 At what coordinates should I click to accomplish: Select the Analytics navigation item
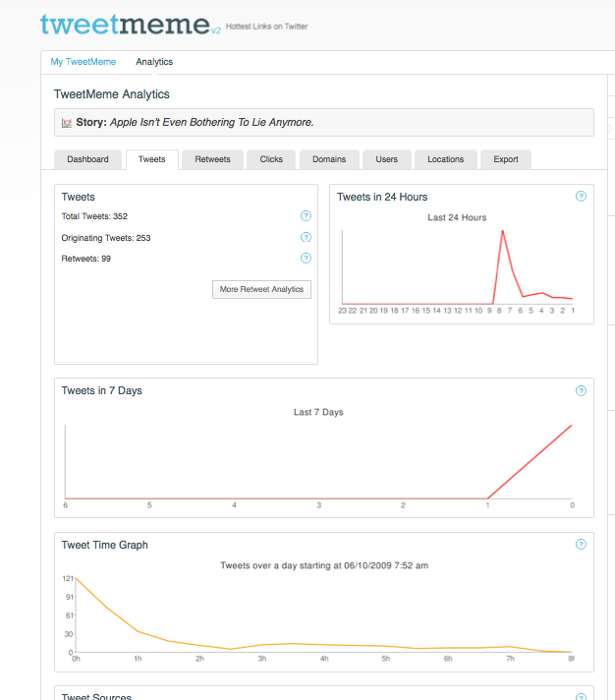(x=154, y=62)
